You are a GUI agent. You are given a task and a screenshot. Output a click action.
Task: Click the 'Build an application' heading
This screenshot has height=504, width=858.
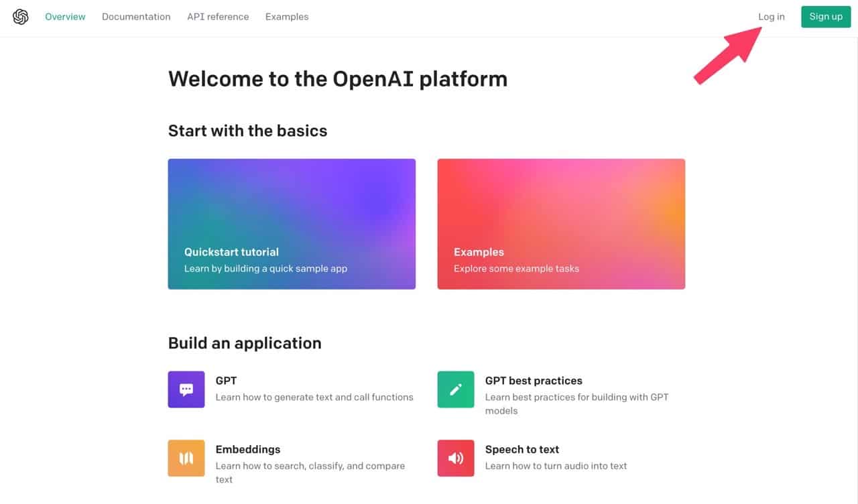click(x=245, y=343)
